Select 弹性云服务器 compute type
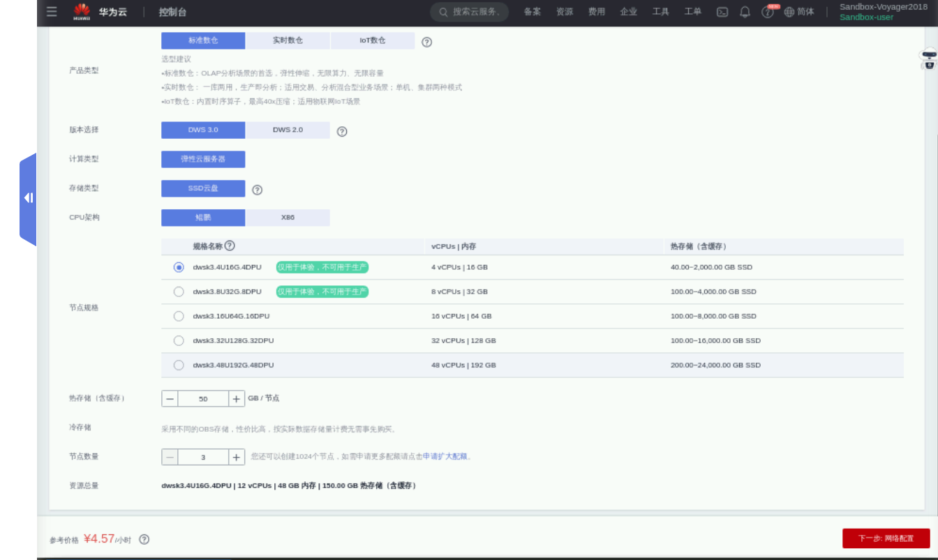The height and width of the screenshot is (560, 938). pos(203,159)
